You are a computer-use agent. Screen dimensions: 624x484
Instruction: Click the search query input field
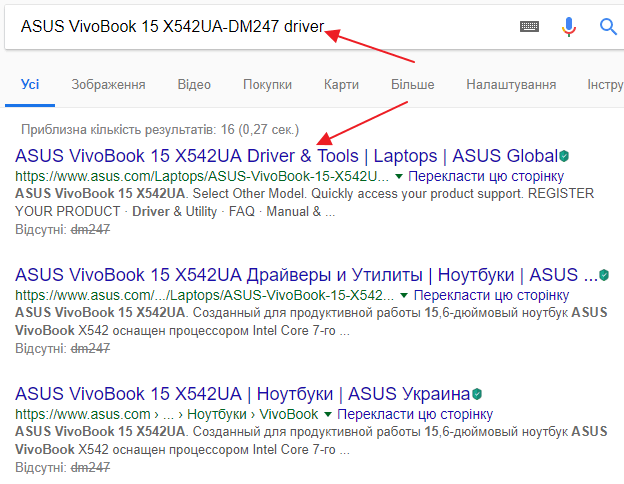tap(250, 27)
